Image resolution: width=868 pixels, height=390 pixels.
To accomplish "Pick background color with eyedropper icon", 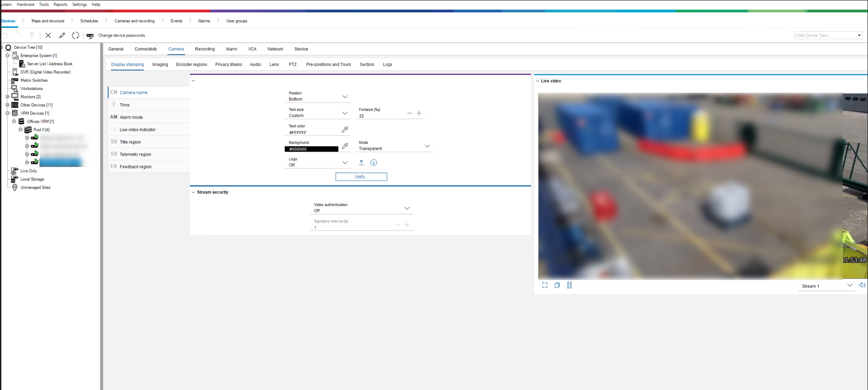I will [x=345, y=146].
